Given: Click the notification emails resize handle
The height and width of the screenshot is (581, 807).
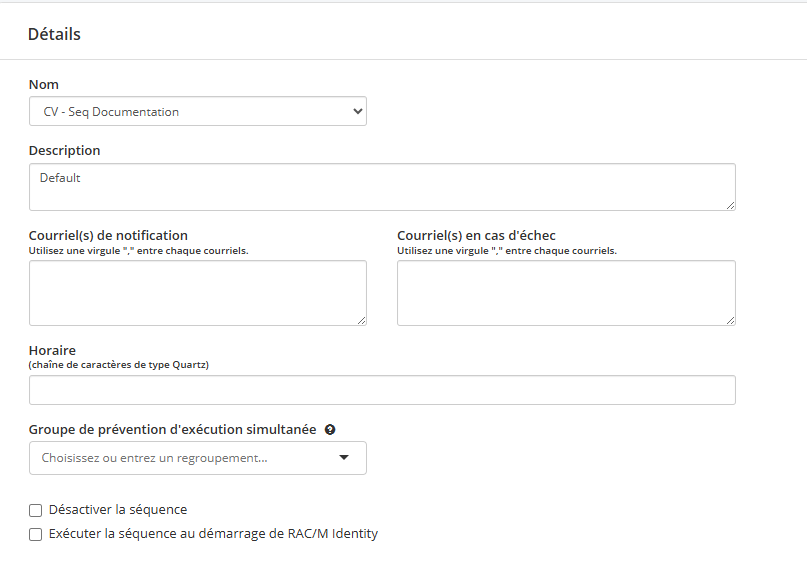Looking at the screenshot, I should (361, 319).
